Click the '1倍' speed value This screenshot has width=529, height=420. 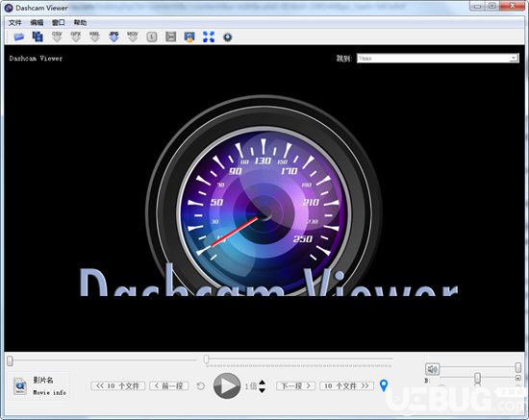251,386
